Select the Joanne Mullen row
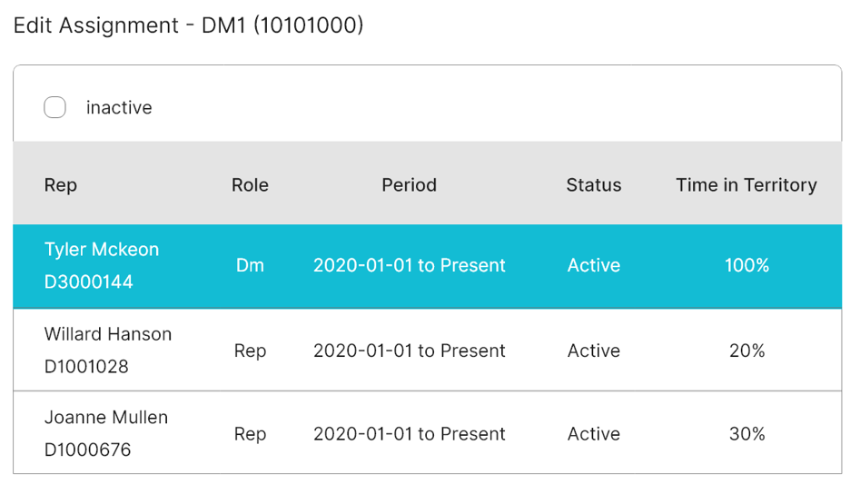The height and width of the screenshot is (504, 860). [x=427, y=432]
